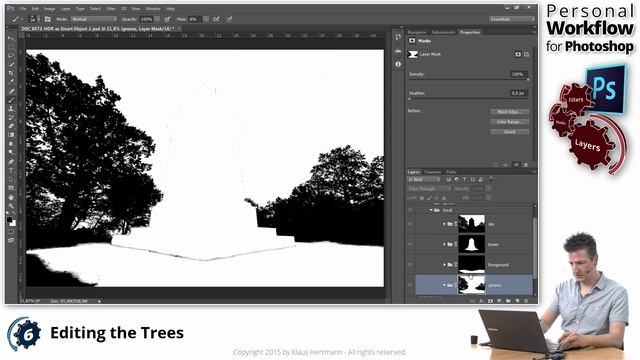Hide the local group layer
The image size is (640, 360).
410,210
